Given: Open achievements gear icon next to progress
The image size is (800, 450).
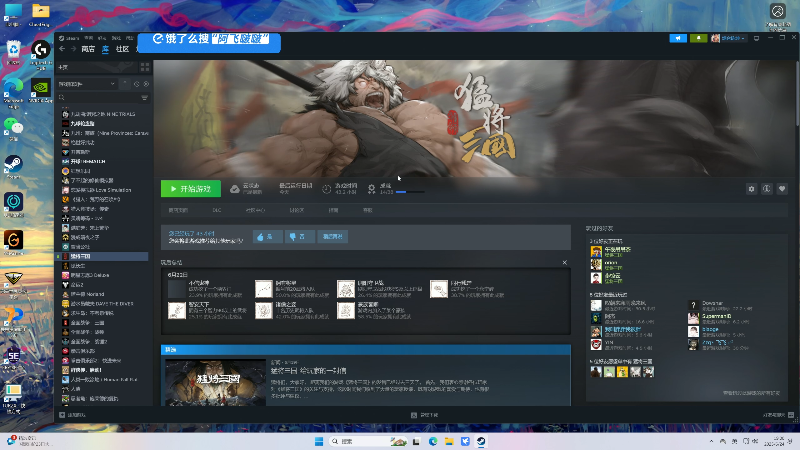Looking at the screenshot, I should point(371,189).
